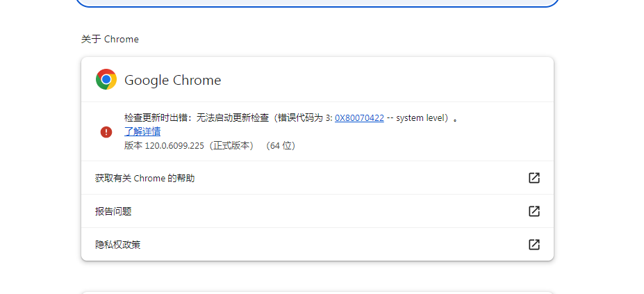Open the 0X80070422 error code link

[x=359, y=118]
